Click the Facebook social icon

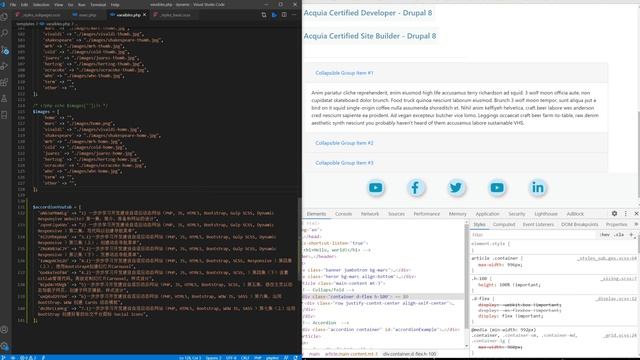pyautogui.click(x=416, y=188)
